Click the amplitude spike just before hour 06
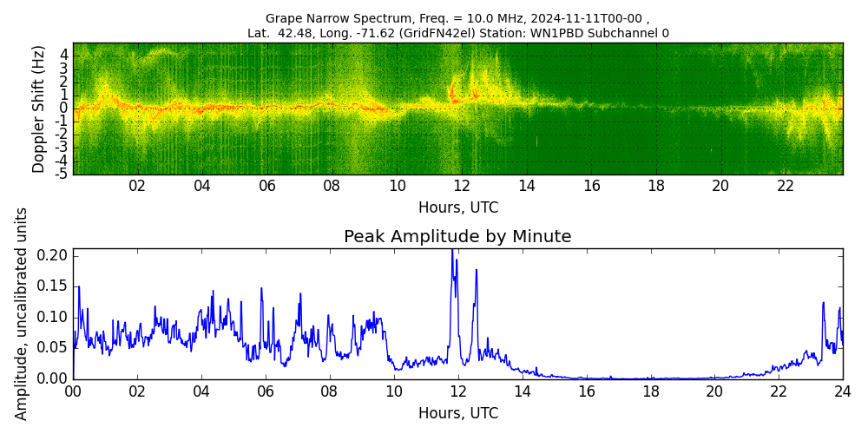 click(261, 290)
